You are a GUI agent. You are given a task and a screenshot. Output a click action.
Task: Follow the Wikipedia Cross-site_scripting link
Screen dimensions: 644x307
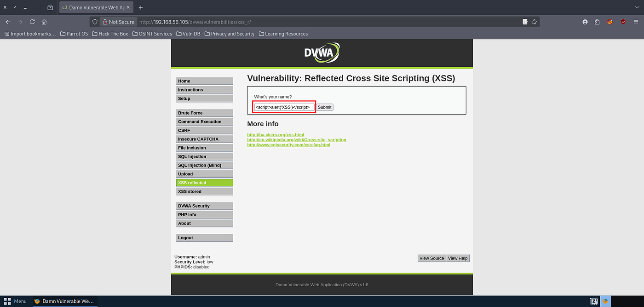[x=297, y=140]
